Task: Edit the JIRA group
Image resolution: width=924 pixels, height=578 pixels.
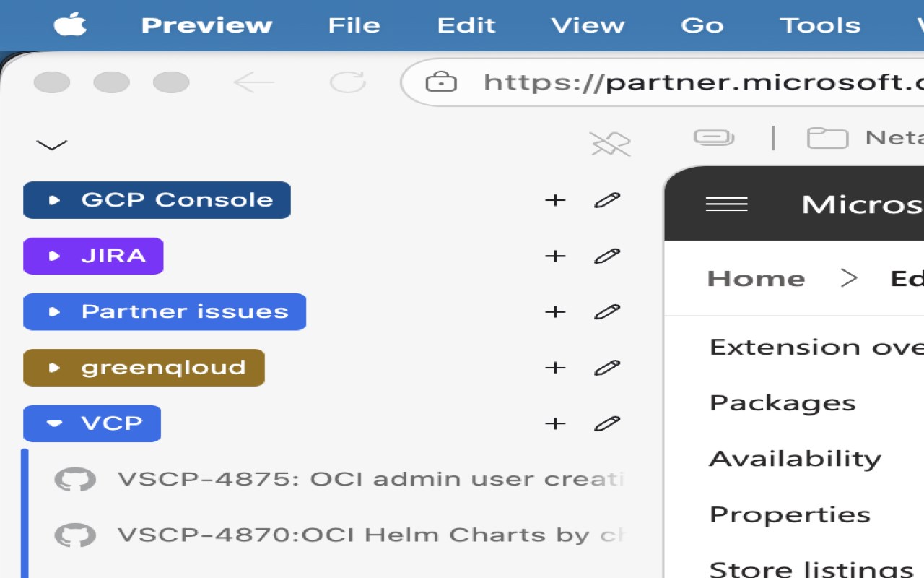Action: [607, 256]
